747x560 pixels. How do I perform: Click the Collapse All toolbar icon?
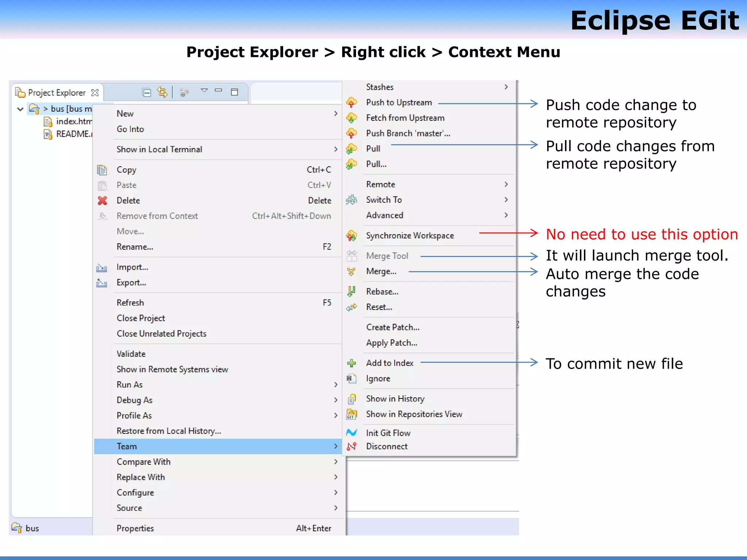click(x=147, y=93)
